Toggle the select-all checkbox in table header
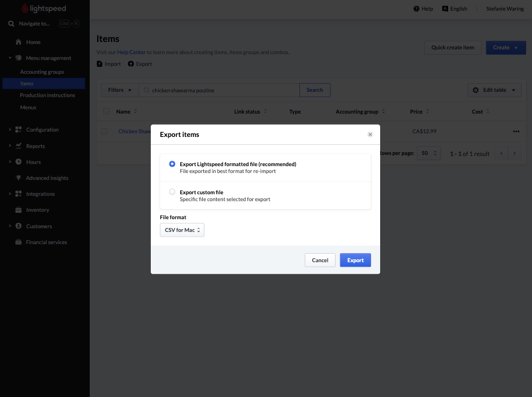Screen dimensions: 532x397 (107, 111)
